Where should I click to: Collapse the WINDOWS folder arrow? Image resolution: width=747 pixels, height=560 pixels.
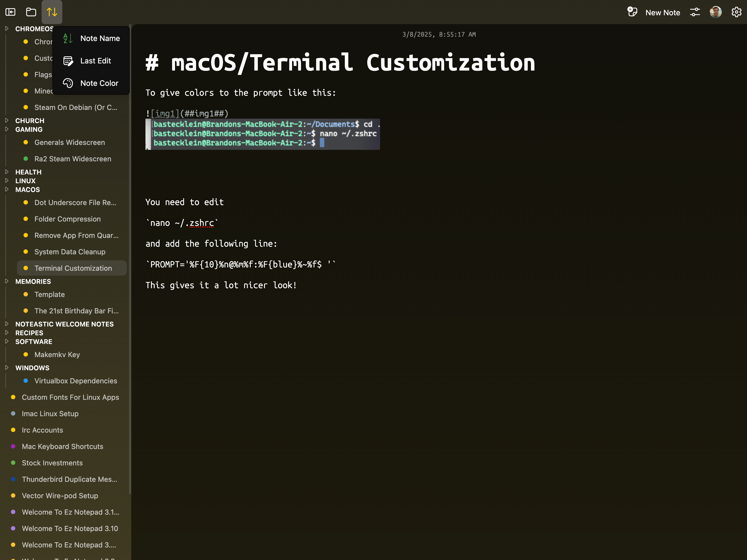[x=6, y=367]
